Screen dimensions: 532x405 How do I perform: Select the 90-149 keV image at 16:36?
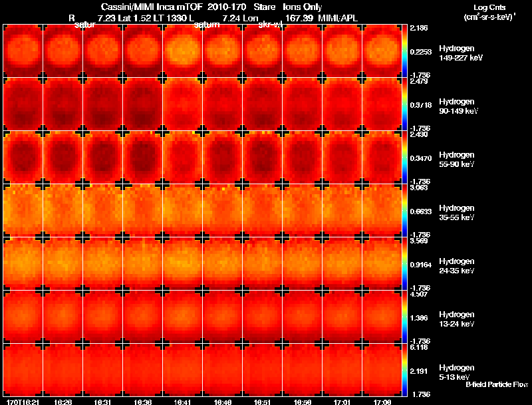[x=142, y=104]
